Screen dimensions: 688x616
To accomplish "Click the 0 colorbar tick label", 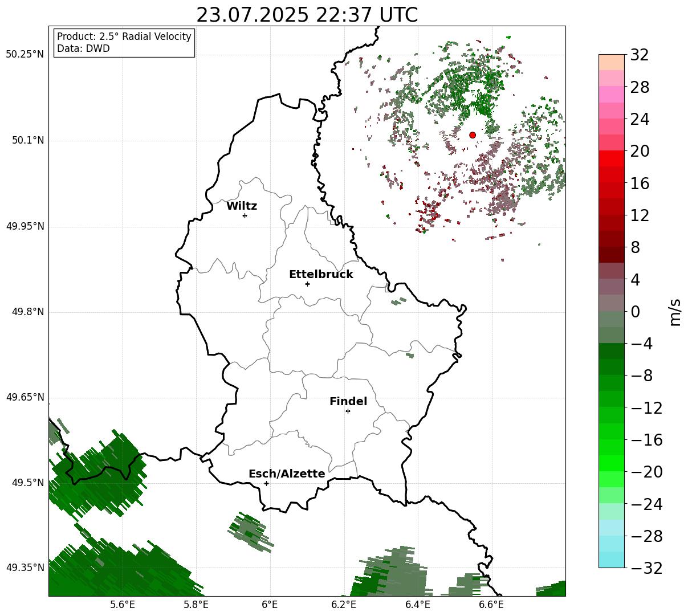I will coord(635,312).
